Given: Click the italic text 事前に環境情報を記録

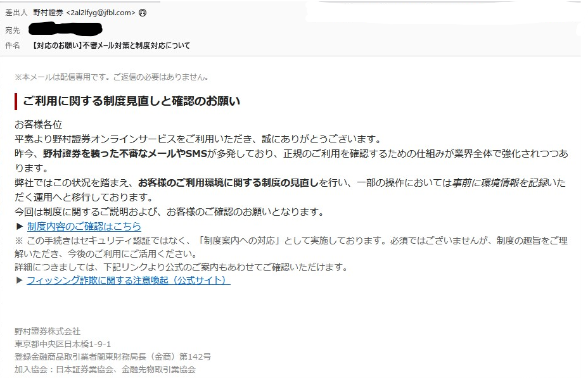Looking at the screenshot, I should tap(499, 183).
